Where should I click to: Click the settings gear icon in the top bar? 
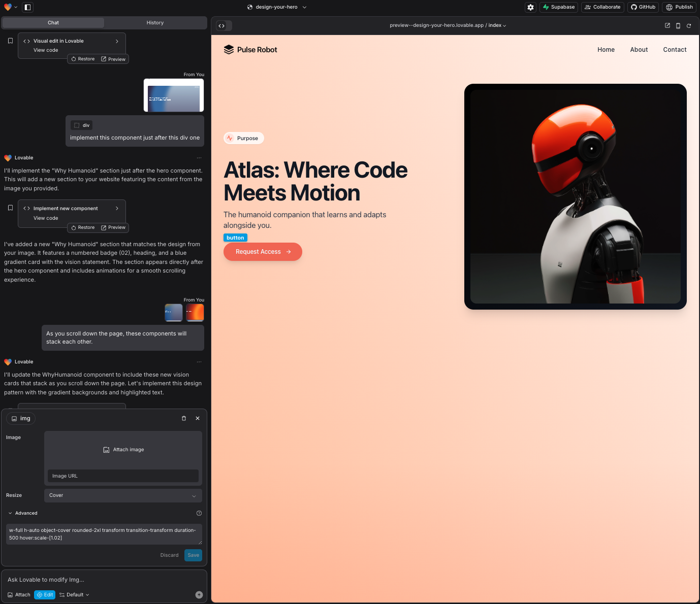[x=530, y=7]
